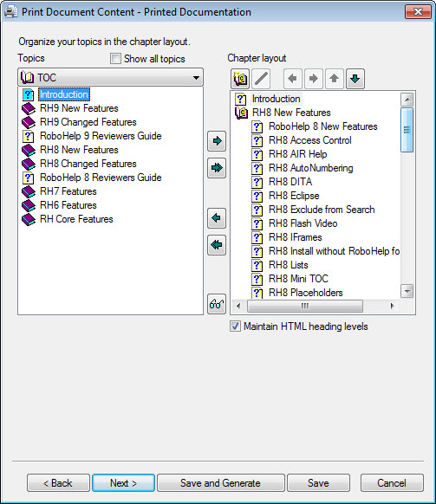
Task: Click Save and Generate
Action: point(221,483)
